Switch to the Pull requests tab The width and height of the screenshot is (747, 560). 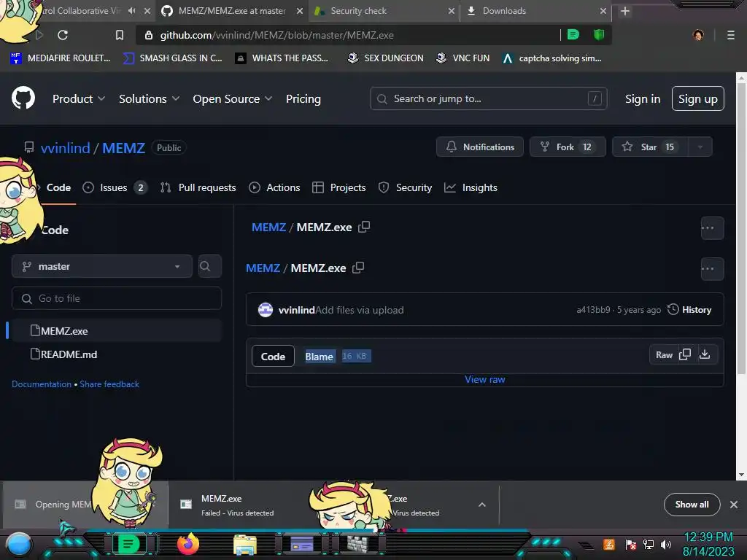(198, 187)
